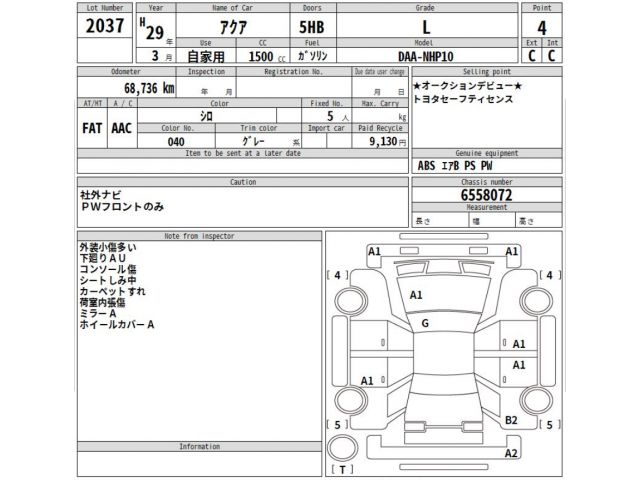Select the overall Point grade 4
Viewport: 640px width, 480px height.
click(x=543, y=27)
